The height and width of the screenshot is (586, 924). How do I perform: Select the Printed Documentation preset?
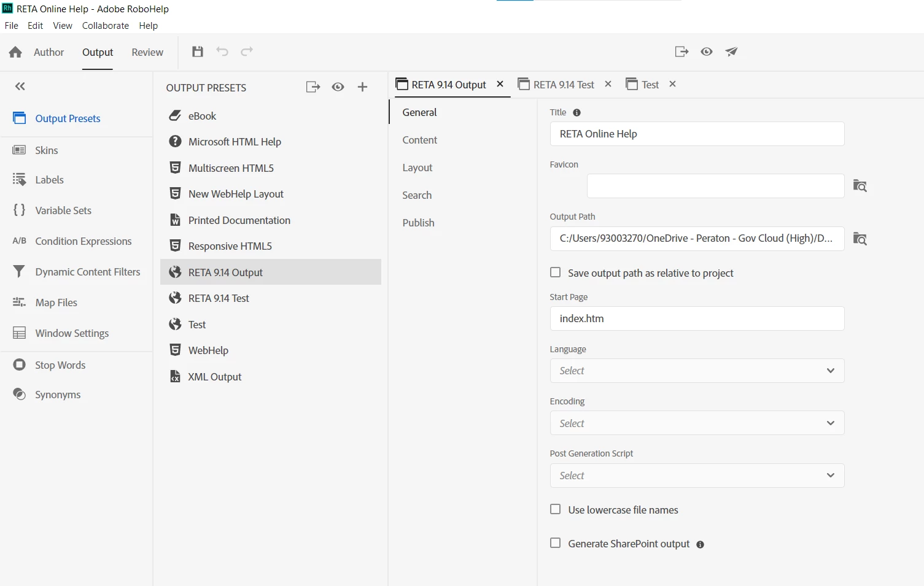click(x=271, y=220)
